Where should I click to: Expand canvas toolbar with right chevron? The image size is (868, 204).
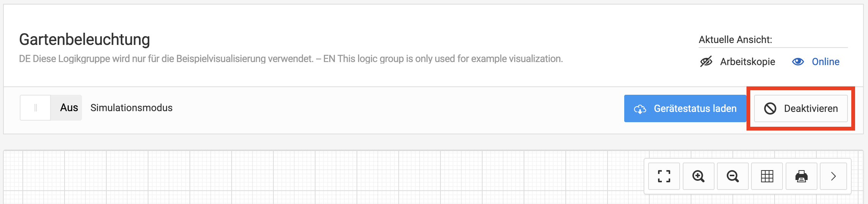(x=833, y=176)
